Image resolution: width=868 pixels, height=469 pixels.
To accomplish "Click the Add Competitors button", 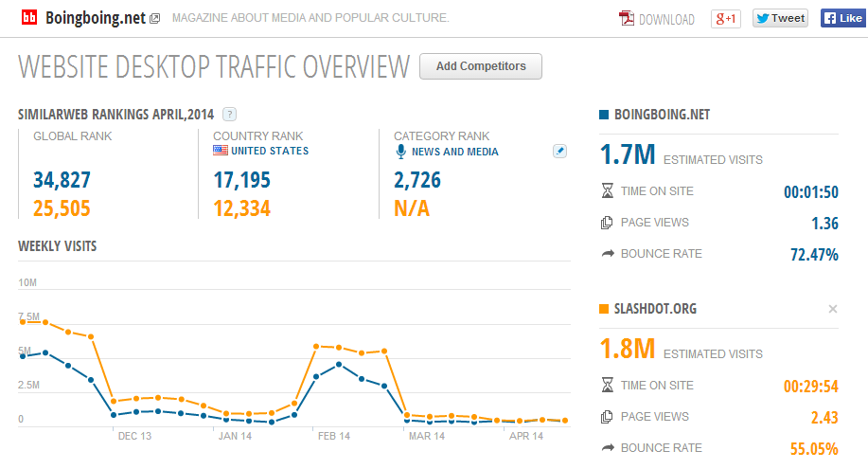I will coord(481,66).
